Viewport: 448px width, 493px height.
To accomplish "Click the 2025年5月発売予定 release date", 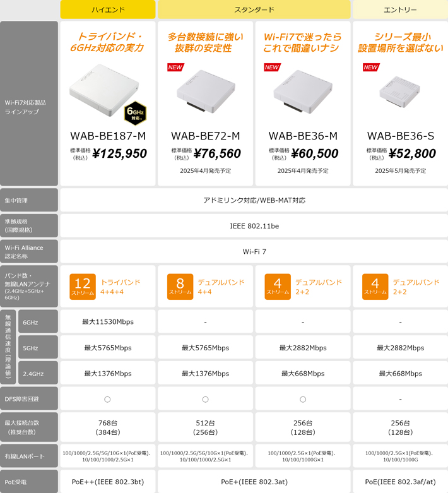I will click(400, 170).
